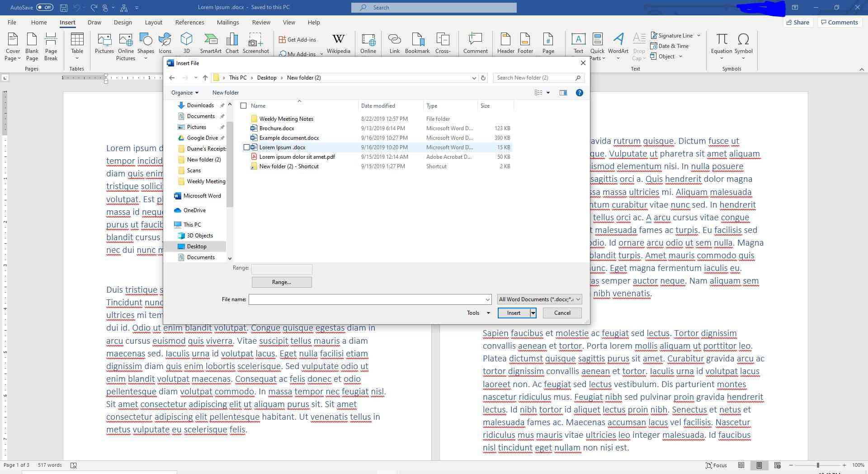868x474 pixels.
Task: Select OneDrive in the navigation pane
Action: pyautogui.click(x=194, y=210)
